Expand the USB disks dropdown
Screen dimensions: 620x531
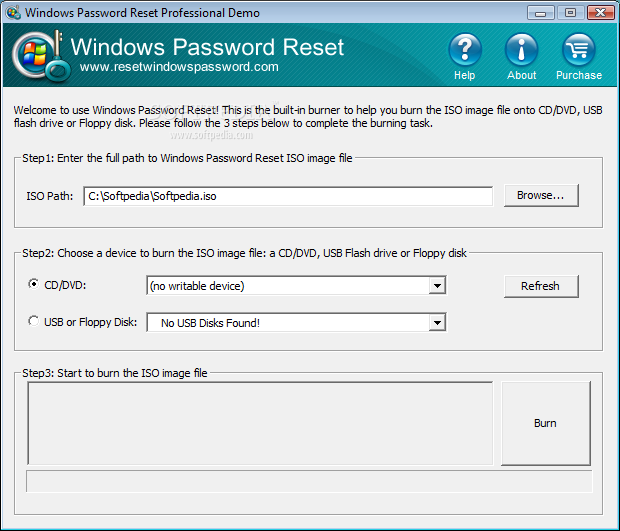pos(437,323)
